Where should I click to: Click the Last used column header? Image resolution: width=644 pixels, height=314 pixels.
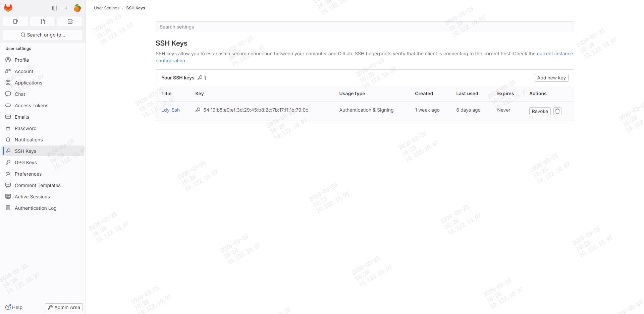click(x=467, y=93)
